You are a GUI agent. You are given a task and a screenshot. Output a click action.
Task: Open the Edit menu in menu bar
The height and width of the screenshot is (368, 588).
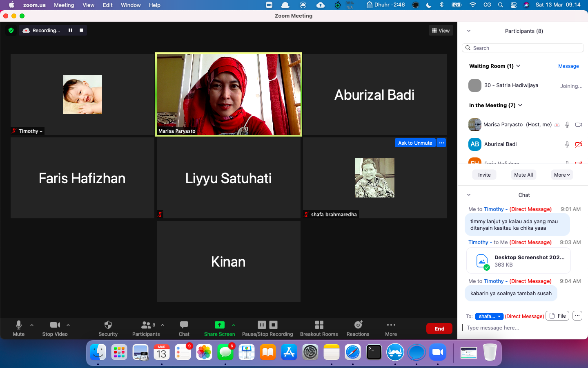pos(108,5)
